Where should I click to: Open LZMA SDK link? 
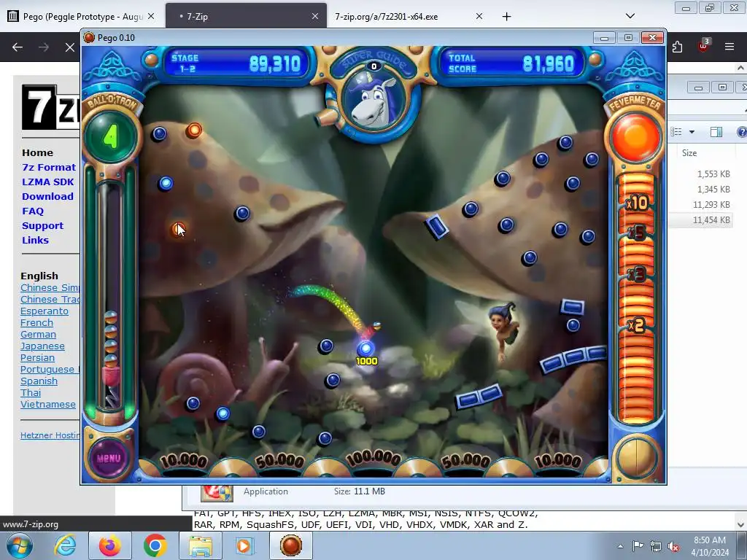pyautogui.click(x=47, y=182)
